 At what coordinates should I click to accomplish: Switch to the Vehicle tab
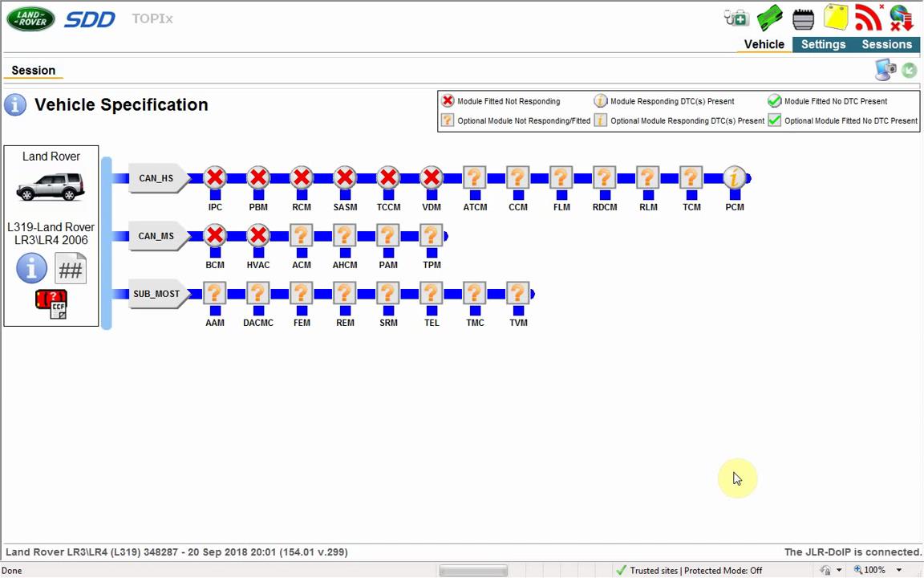tap(764, 44)
